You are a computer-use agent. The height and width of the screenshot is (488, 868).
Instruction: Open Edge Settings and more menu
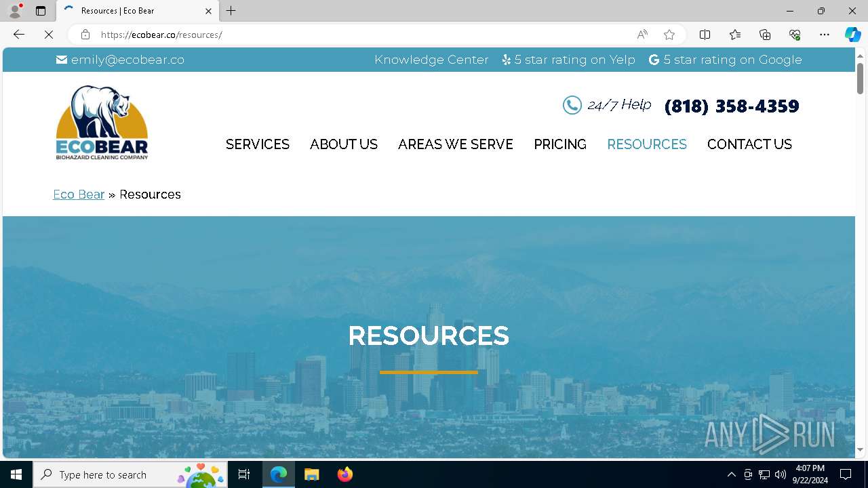coord(825,35)
